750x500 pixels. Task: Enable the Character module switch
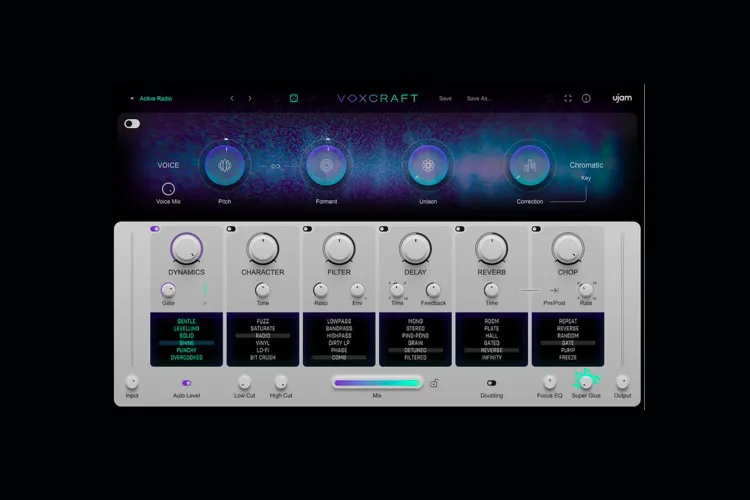tap(231, 229)
